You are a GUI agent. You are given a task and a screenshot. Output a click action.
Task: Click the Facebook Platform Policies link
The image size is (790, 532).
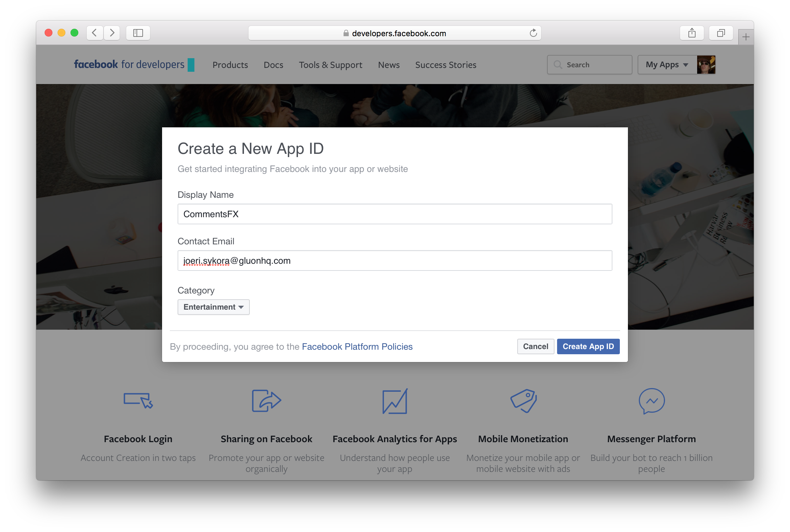pyautogui.click(x=357, y=346)
